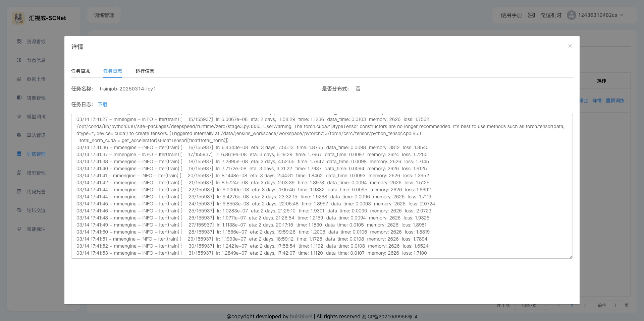This screenshot has width=644, height=321.
Task: Click the 数据上传 upload icon
Action: (x=19, y=79)
